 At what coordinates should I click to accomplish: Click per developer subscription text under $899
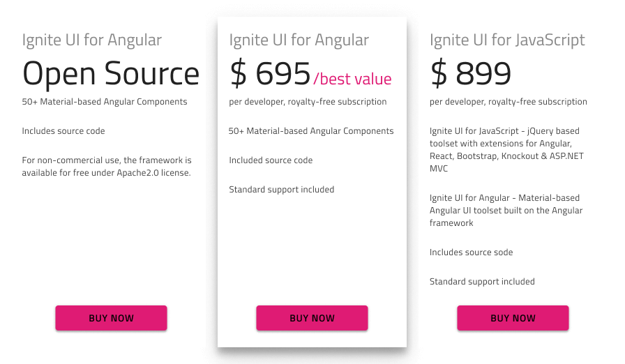point(509,102)
